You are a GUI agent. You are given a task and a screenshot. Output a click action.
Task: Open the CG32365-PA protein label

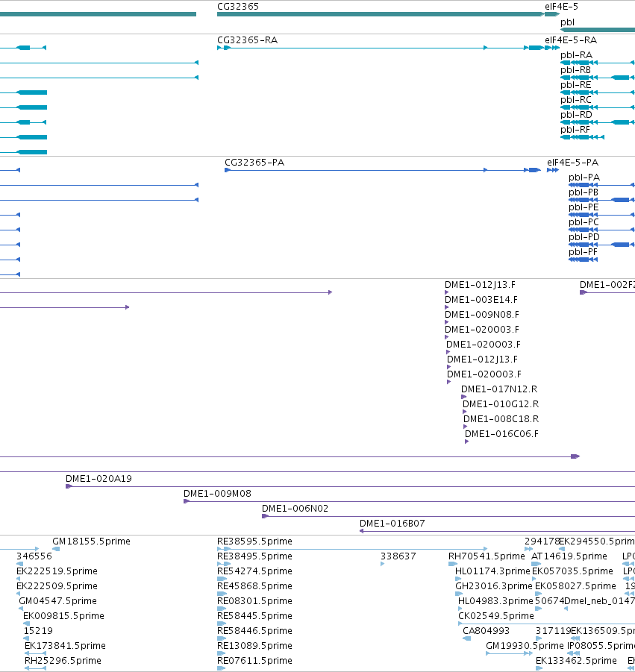[x=254, y=163]
